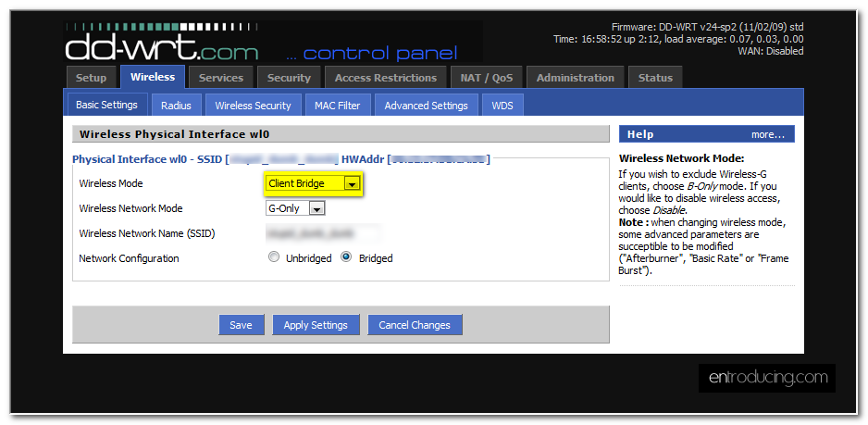Switch to the WDS sub-tab
Screen dimensions: 868x425
point(502,106)
